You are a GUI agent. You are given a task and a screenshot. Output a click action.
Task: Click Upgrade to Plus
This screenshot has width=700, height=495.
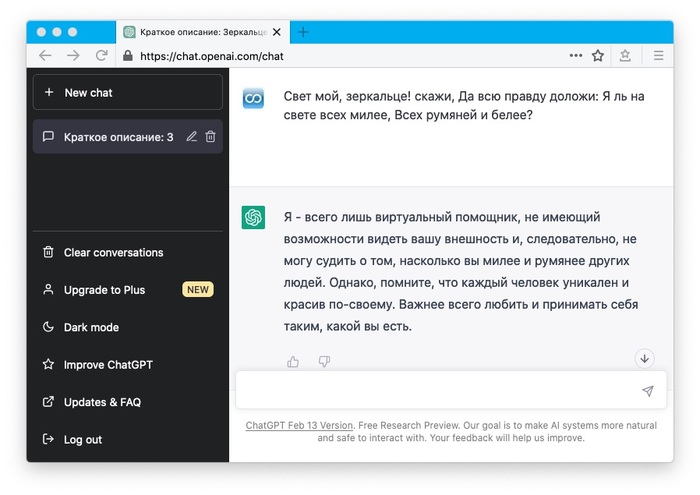click(104, 290)
